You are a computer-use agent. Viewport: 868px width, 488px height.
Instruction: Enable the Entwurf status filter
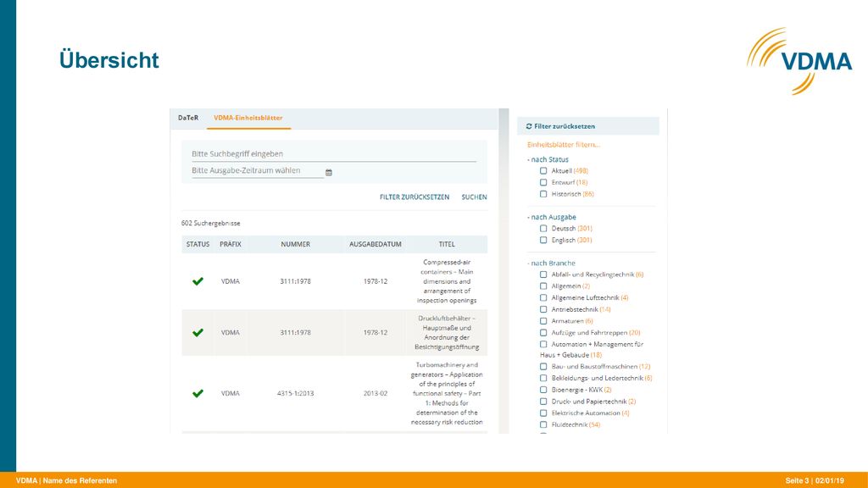[543, 183]
